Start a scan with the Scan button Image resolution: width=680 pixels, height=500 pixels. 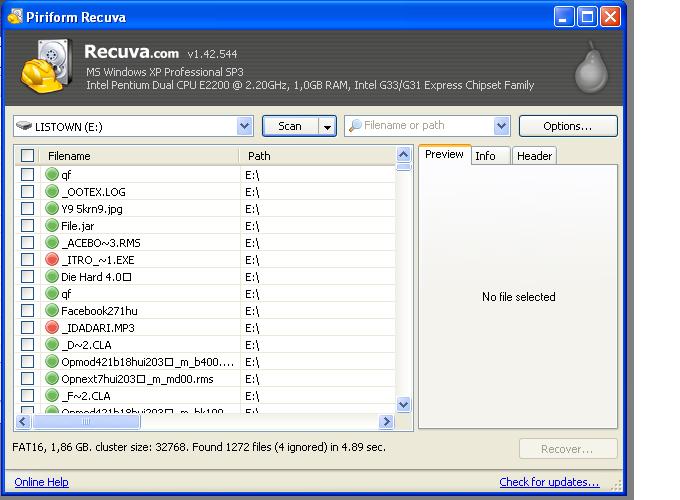point(291,126)
